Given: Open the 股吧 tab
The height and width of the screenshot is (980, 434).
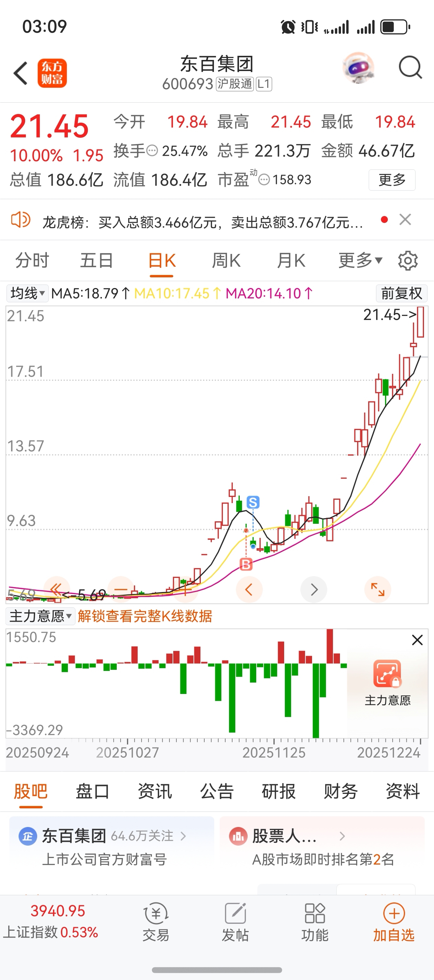Looking at the screenshot, I should (31, 791).
